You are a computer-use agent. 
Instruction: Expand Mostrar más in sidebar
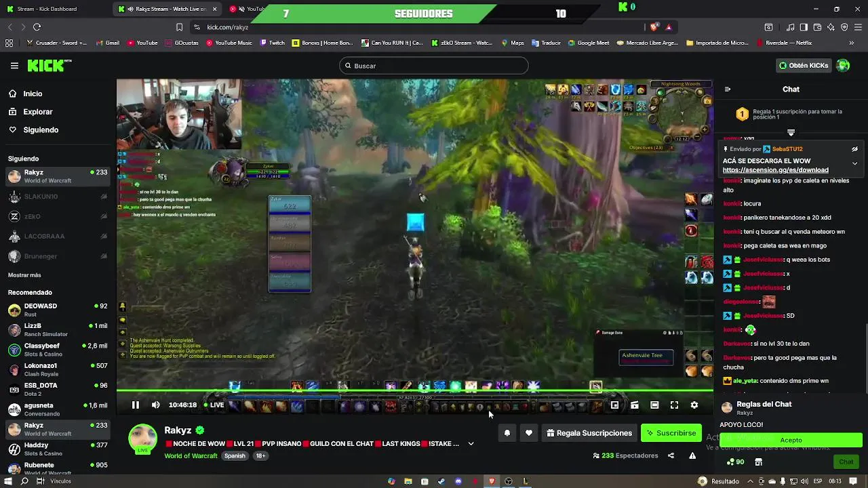[24, 275]
